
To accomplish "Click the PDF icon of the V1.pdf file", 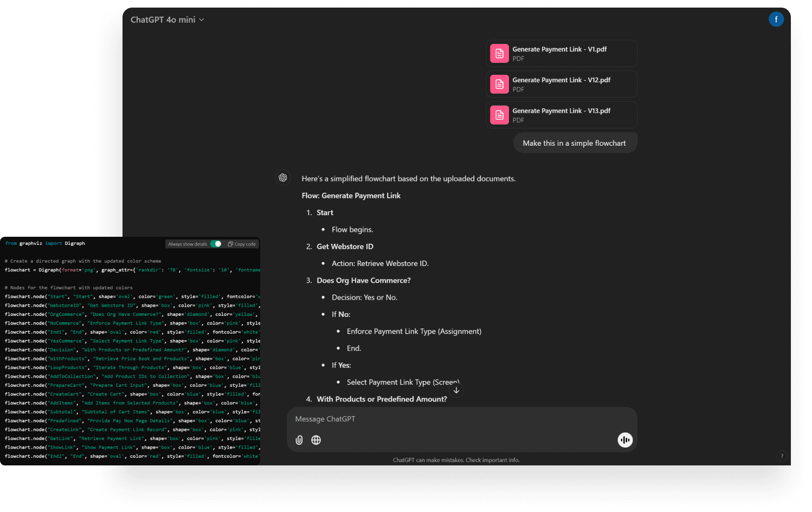I will pyautogui.click(x=499, y=54).
